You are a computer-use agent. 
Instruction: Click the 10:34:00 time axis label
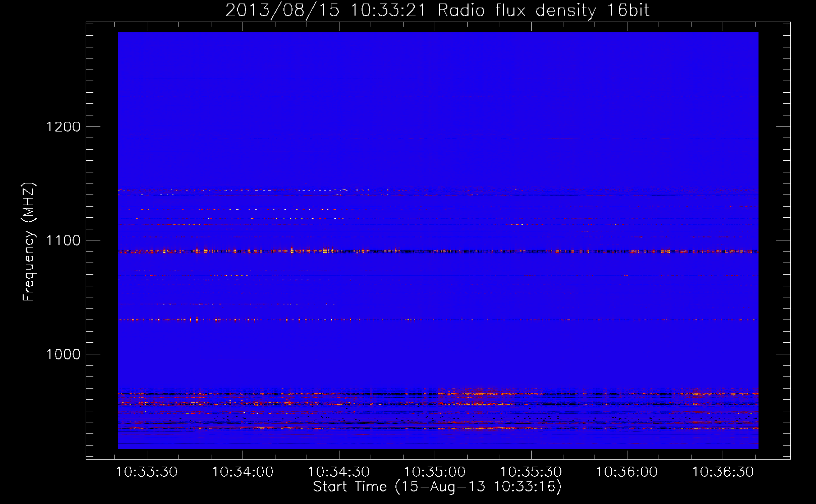click(243, 472)
